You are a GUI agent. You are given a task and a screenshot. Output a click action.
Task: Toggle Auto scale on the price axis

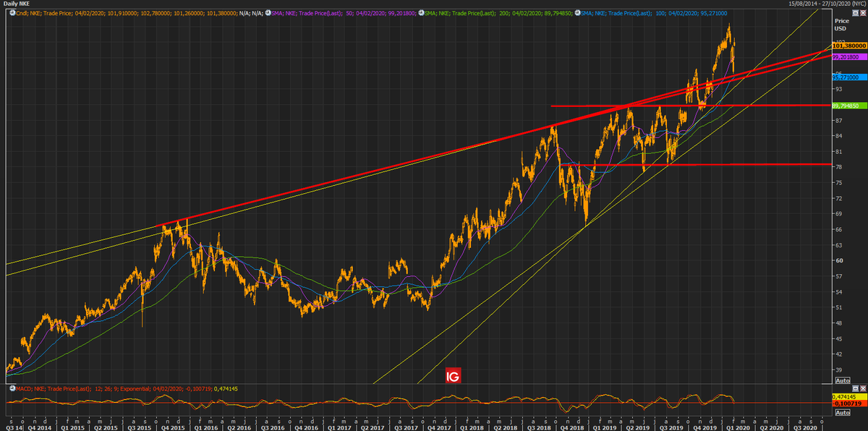(843, 380)
